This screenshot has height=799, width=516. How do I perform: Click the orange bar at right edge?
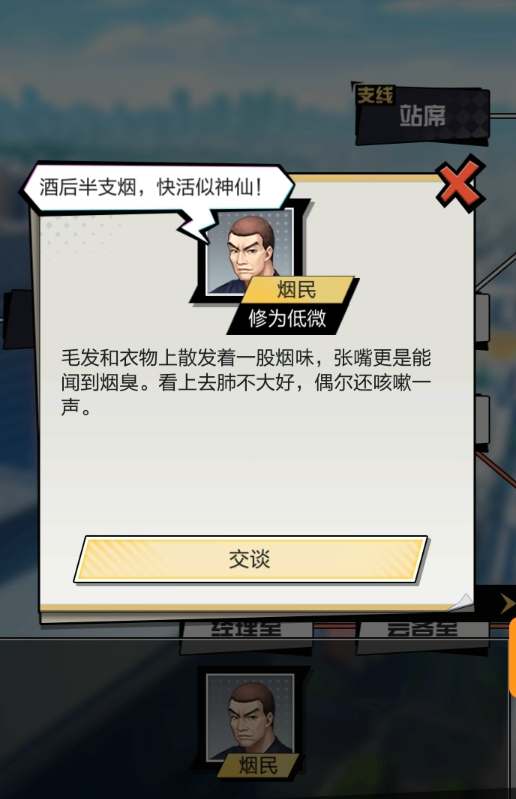tap(512, 657)
